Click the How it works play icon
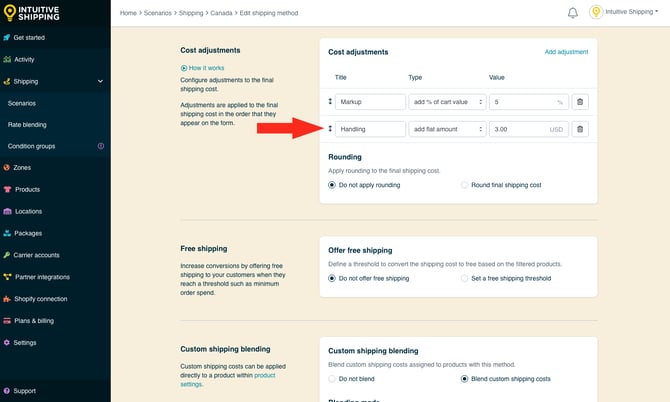 (x=184, y=68)
